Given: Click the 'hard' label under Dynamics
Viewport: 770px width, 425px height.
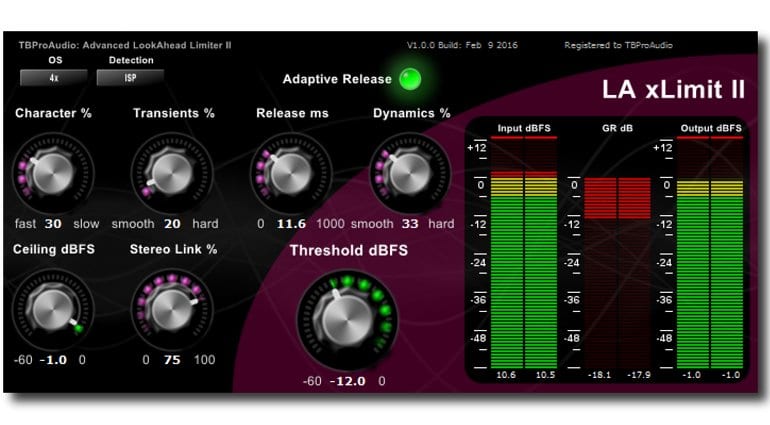Looking at the screenshot, I should pos(441,224).
